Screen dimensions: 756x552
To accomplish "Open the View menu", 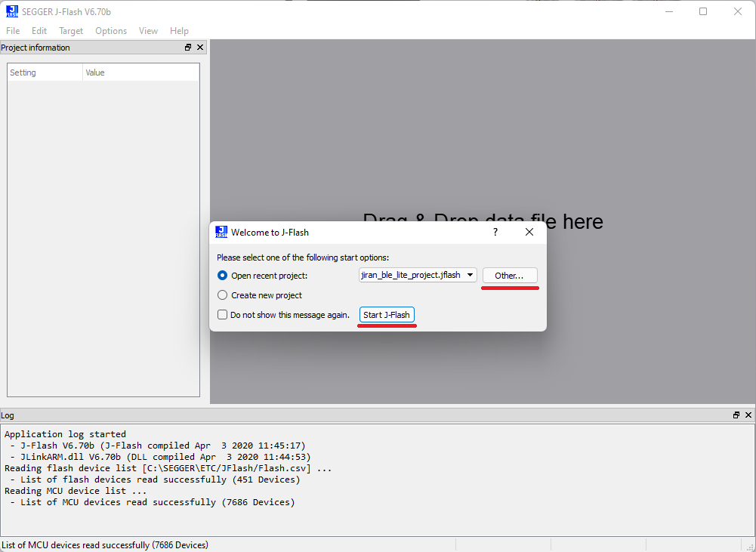I will coord(148,31).
